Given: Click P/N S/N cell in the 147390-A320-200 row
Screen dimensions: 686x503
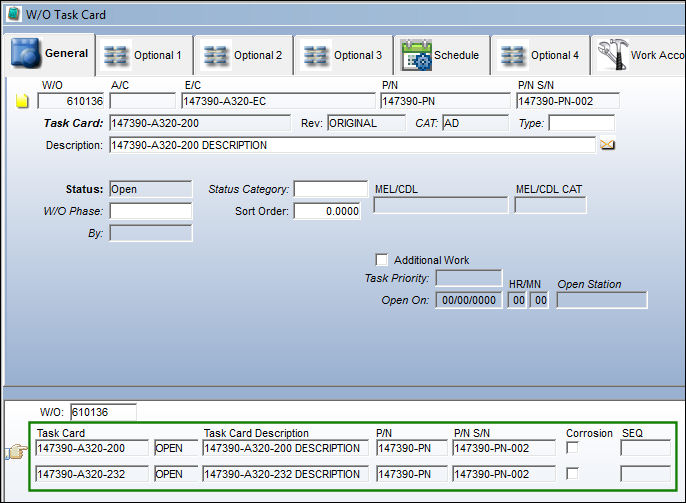Looking at the screenshot, I should click(x=504, y=448).
